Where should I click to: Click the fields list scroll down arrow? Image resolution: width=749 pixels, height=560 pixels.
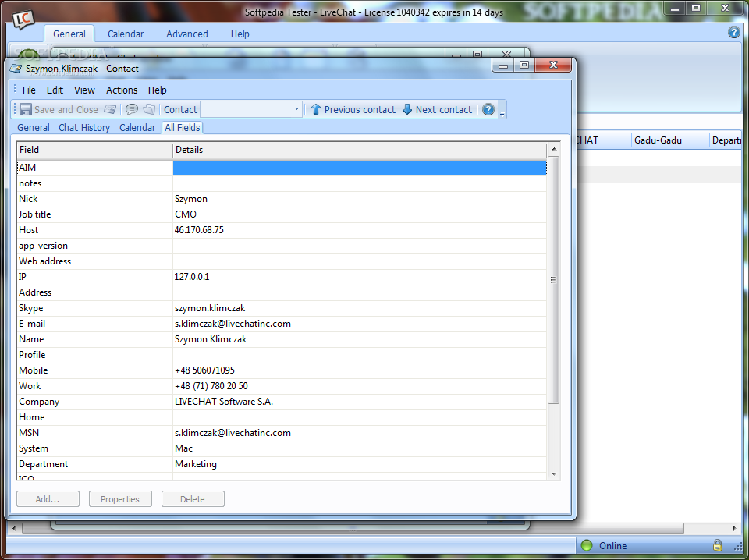554,473
